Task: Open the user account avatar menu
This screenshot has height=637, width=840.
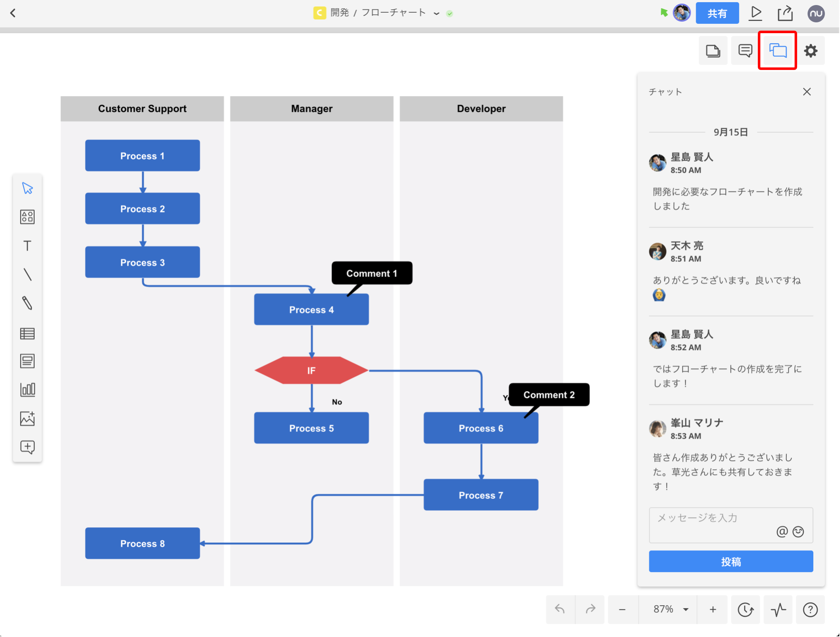Action: click(817, 14)
